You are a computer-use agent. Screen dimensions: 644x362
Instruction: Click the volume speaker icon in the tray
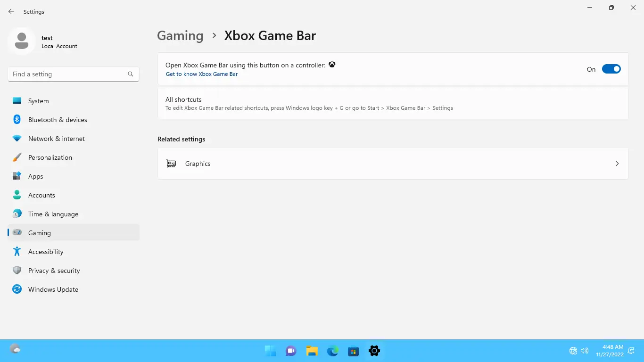(585, 351)
